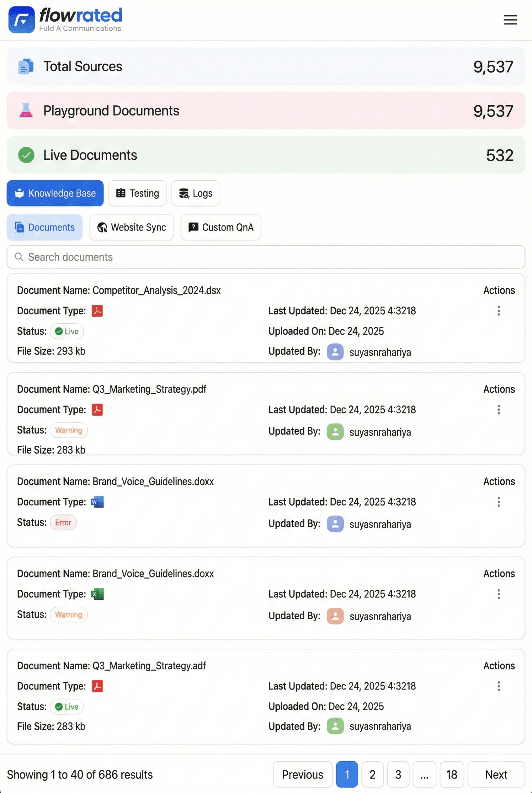This screenshot has height=793, width=532.
Task: Open actions menu for Q3_Marketing_Strategy.adf
Action: click(x=498, y=686)
